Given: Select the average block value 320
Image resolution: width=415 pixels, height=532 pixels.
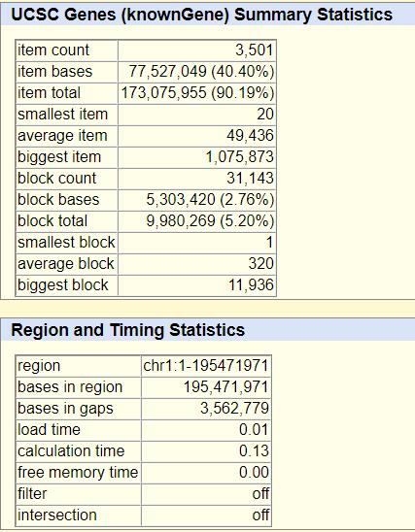Looking at the screenshot, I should pyautogui.click(x=260, y=264).
